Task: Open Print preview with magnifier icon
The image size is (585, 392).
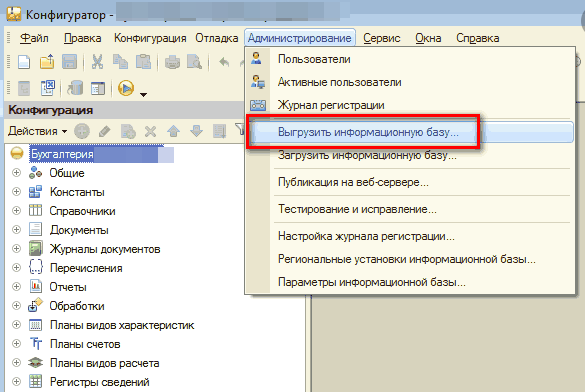Action: click(x=194, y=62)
